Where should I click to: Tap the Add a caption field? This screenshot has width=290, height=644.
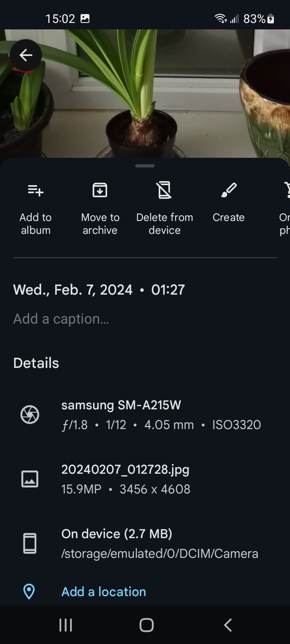coord(61,319)
